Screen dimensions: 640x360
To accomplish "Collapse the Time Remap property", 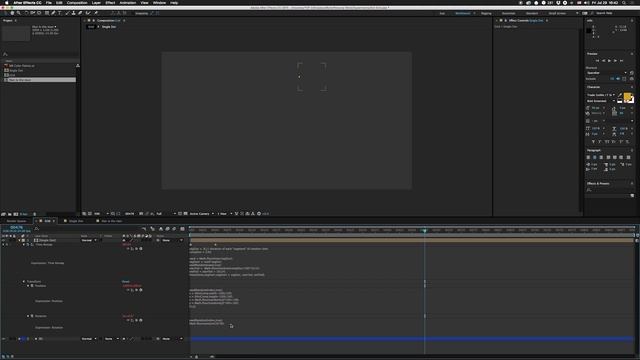I will pos(24,244).
